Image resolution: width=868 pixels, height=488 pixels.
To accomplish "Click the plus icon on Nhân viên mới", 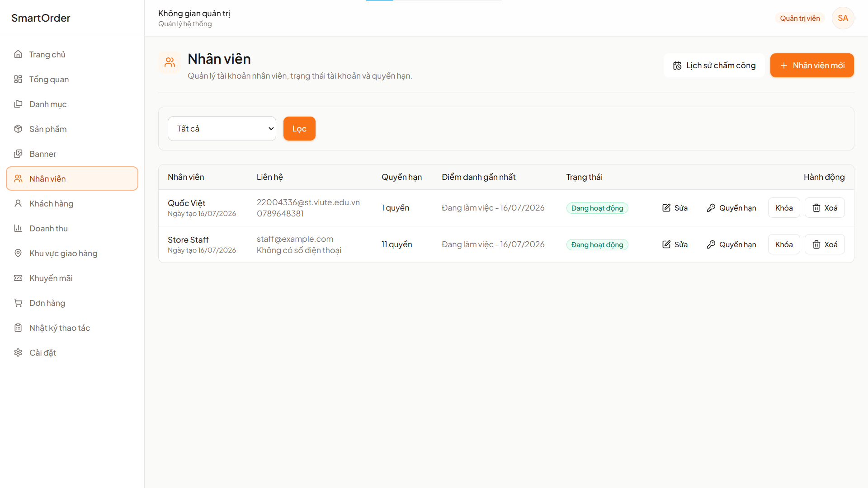I will click(x=784, y=66).
